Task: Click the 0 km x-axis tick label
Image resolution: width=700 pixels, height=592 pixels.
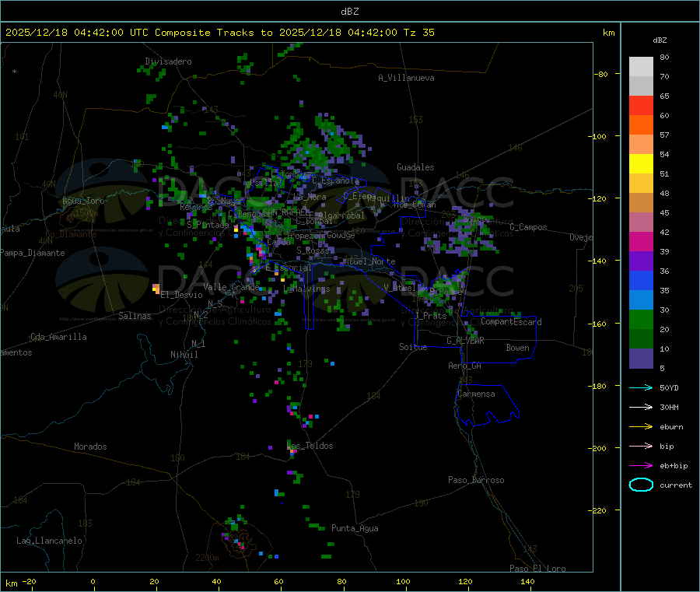Action: [x=93, y=581]
